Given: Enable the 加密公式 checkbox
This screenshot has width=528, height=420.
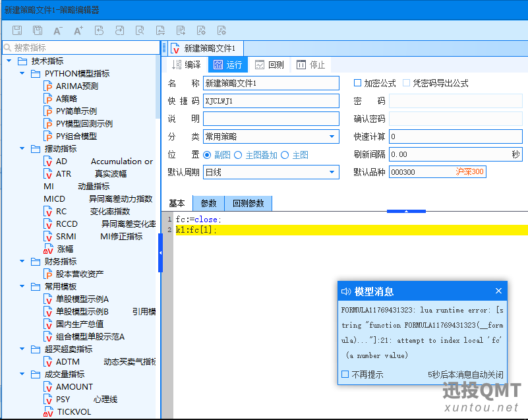Looking at the screenshot, I should click(x=358, y=83).
